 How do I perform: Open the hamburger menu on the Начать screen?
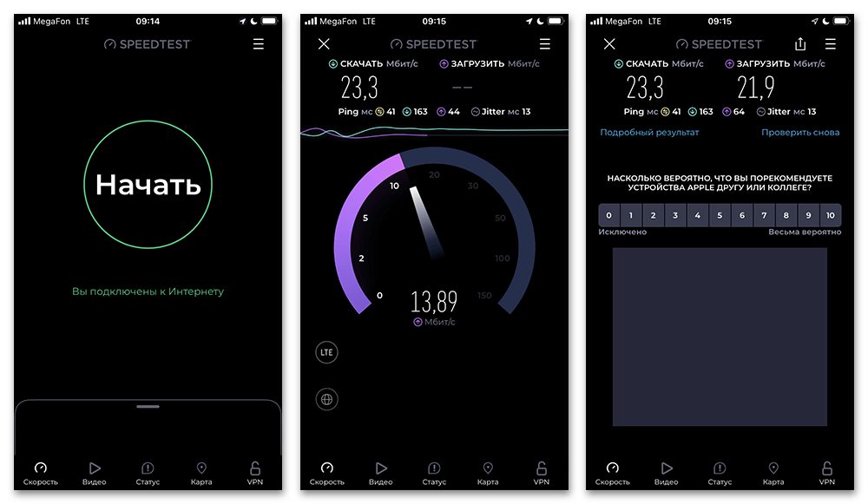click(259, 43)
